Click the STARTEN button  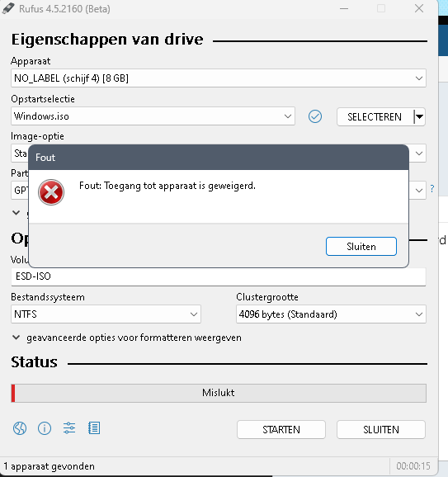click(281, 429)
